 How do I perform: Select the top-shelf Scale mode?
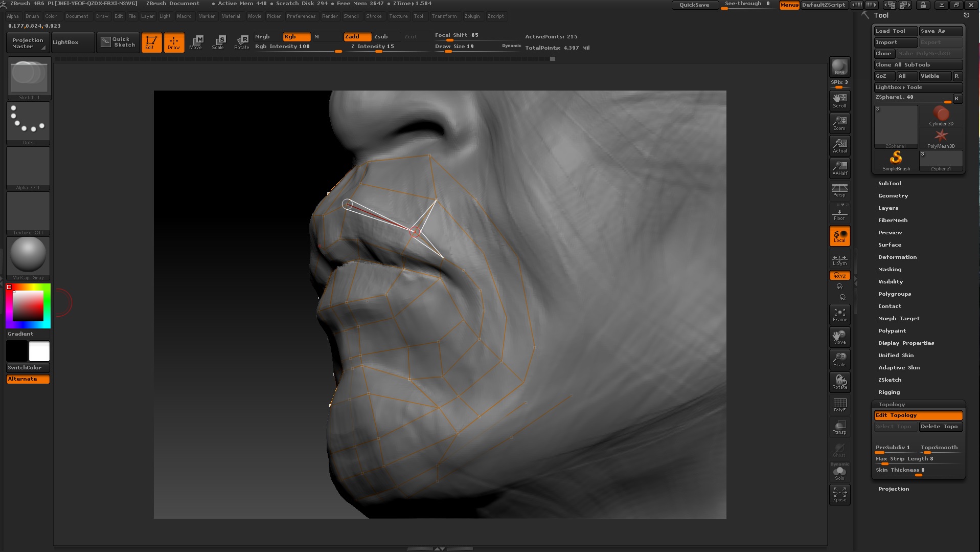(x=219, y=42)
